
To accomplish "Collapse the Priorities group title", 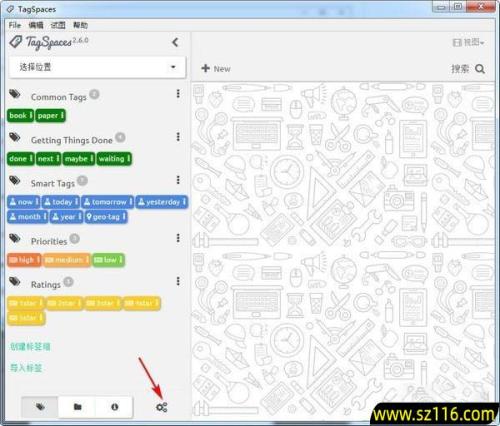I will (x=49, y=241).
